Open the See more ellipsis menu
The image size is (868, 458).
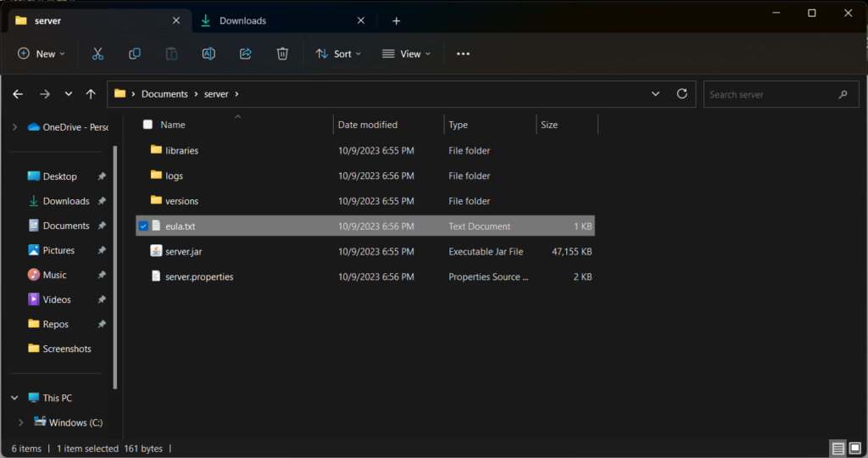coord(464,53)
